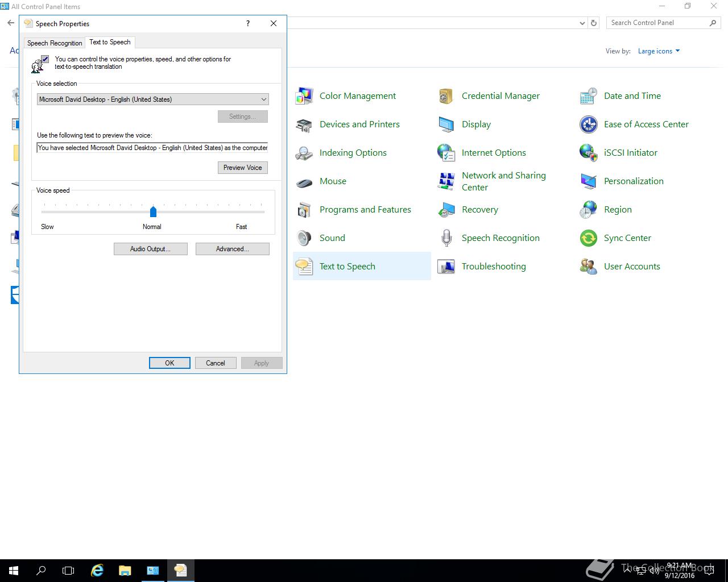Open the iSCSI Initiator icon
Image resolution: width=728 pixels, height=582 pixels.
tap(589, 153)
